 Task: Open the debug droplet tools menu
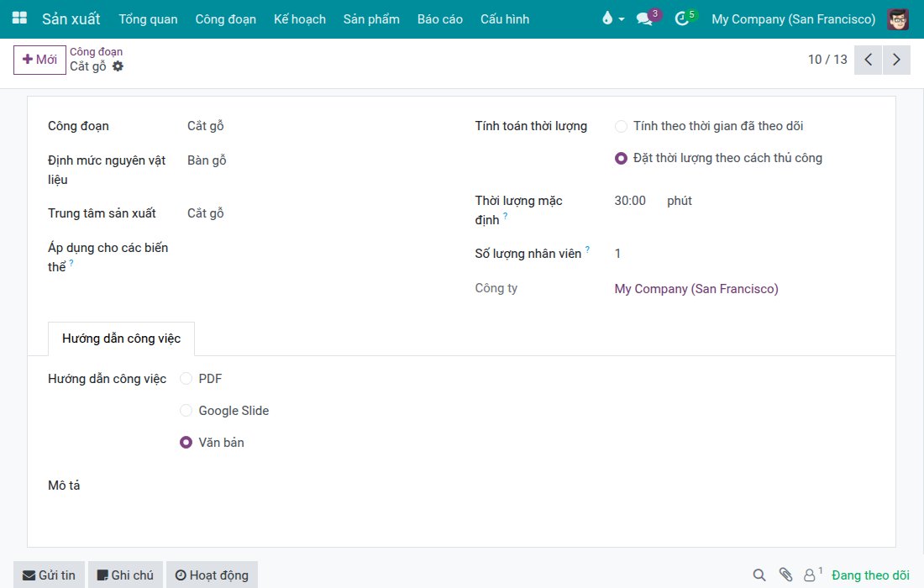click(612, 18)
